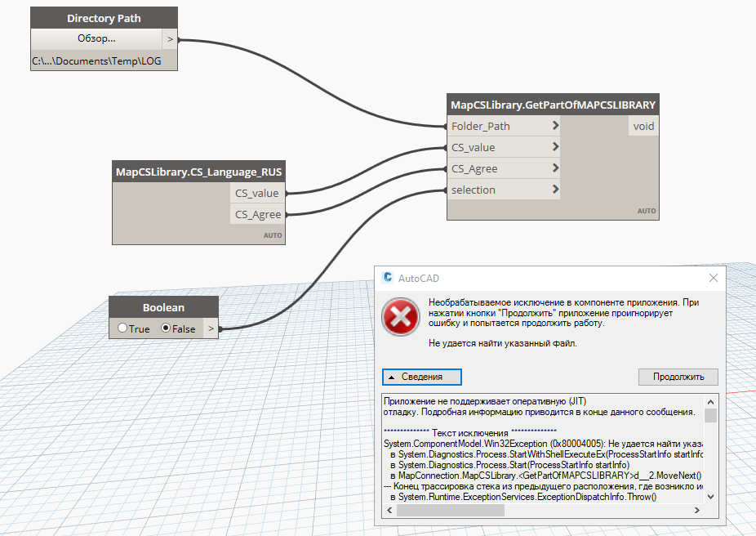Click the Folder_Path input port

504,126
